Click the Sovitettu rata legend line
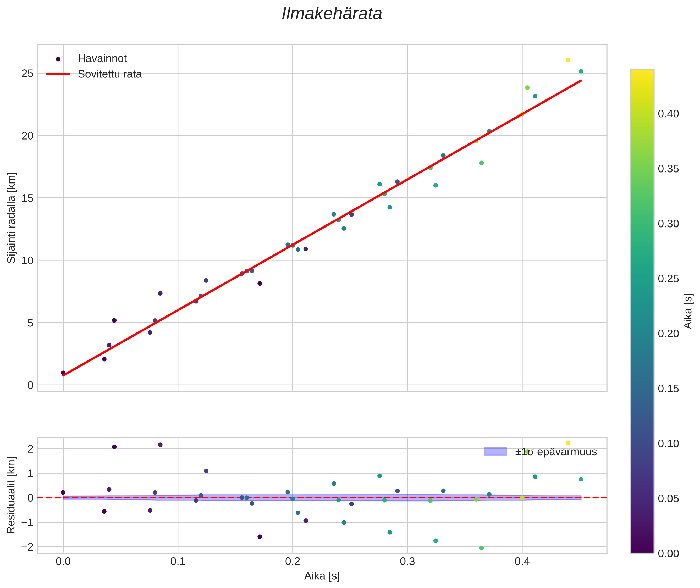Viewport: 700px width, 588px height. (58, 74)
